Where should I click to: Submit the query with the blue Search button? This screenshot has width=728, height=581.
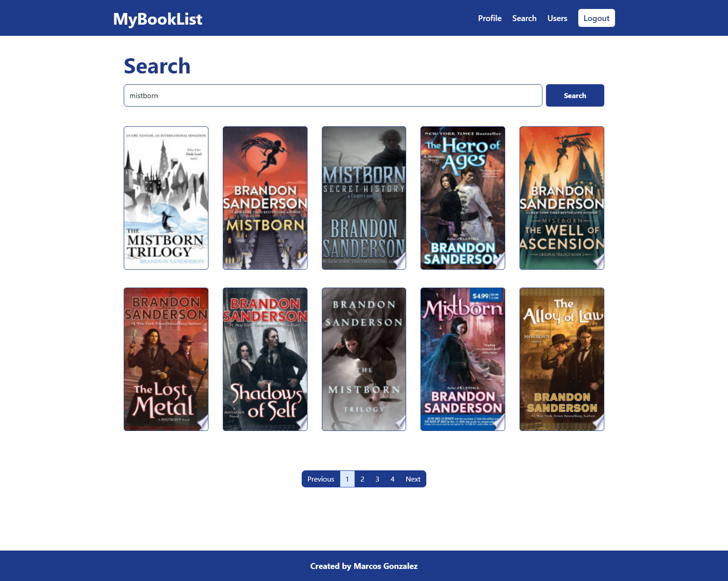click(x=575, y=95)
